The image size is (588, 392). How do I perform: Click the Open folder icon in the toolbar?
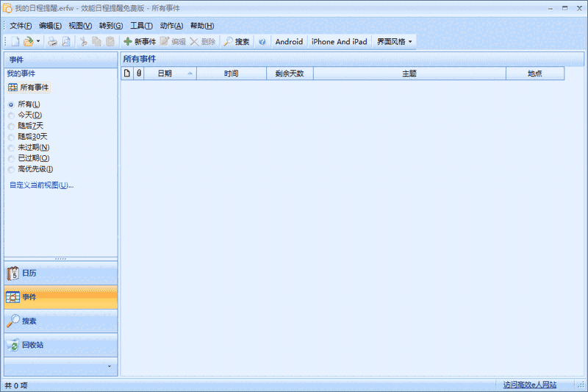[28, 42]
